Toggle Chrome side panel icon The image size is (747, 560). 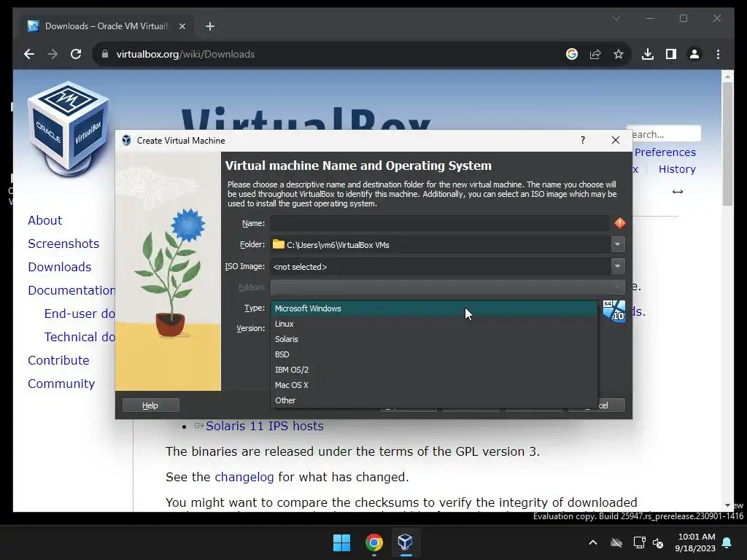click(x=671, y=54)
